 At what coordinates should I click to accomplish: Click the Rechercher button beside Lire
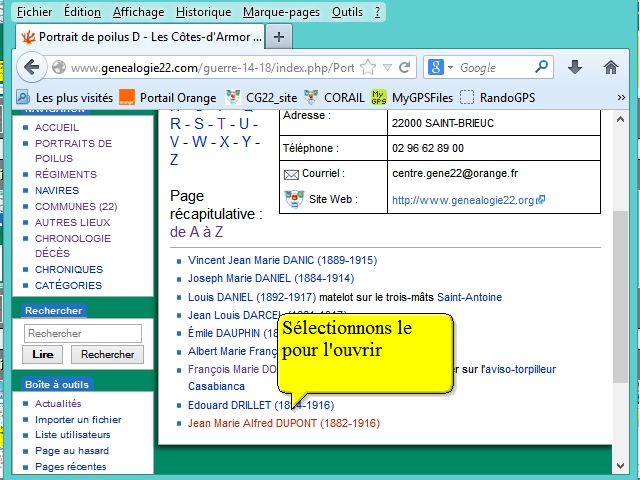tap(107, 354)
